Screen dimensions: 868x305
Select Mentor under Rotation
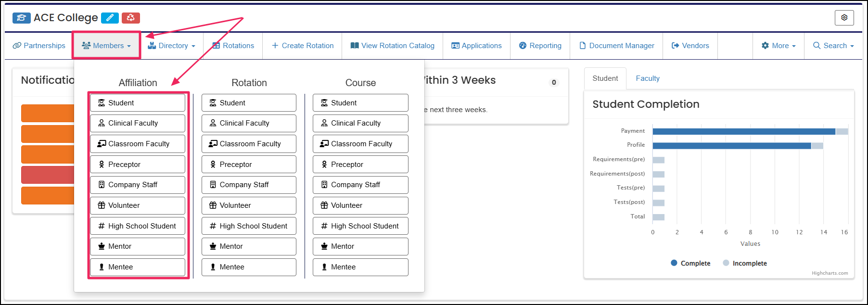click(x=249, y=246)
